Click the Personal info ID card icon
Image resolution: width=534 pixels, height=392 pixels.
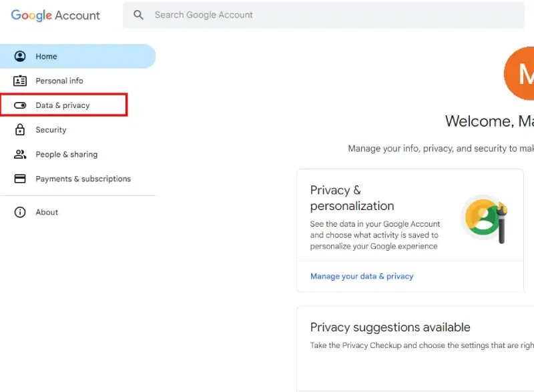20,81
